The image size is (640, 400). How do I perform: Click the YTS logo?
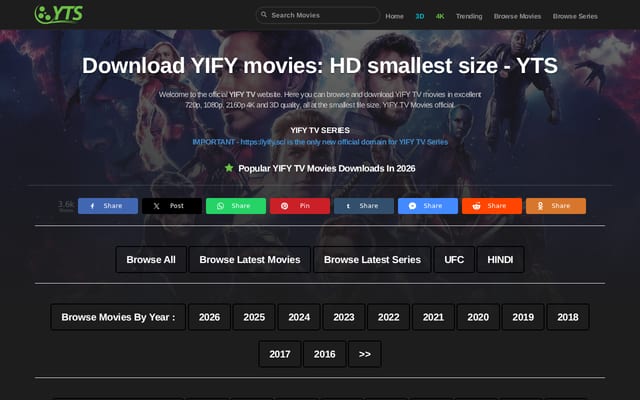click(x=59, y=14)
